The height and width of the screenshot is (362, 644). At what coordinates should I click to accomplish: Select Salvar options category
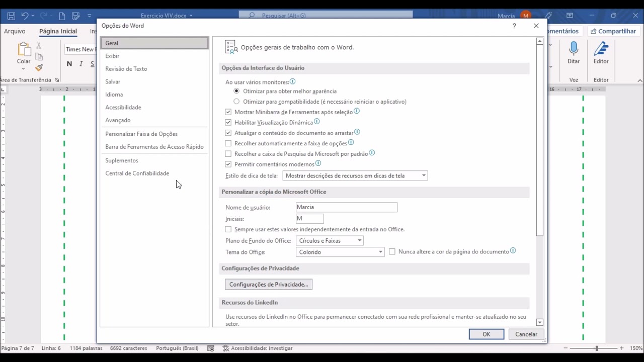(113, 81)
